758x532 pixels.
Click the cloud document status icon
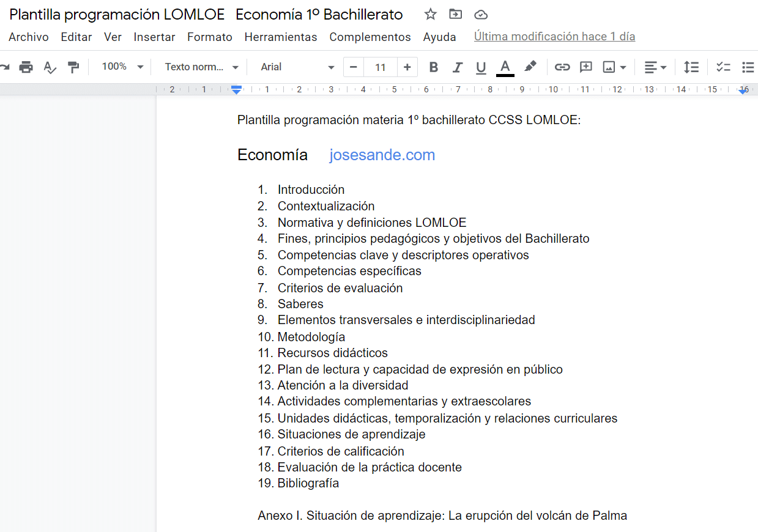click(x=481, y=14)
